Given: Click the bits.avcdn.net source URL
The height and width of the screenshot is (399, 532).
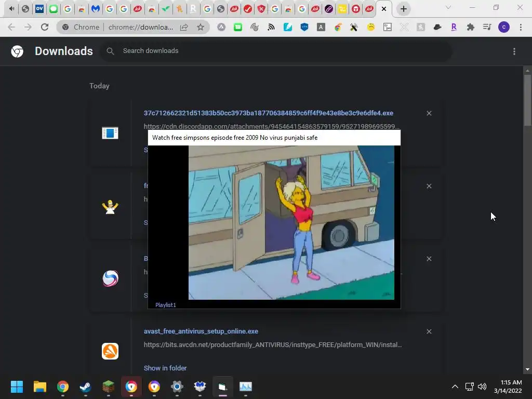Looking at the screenshot, I should click(273, 345).
